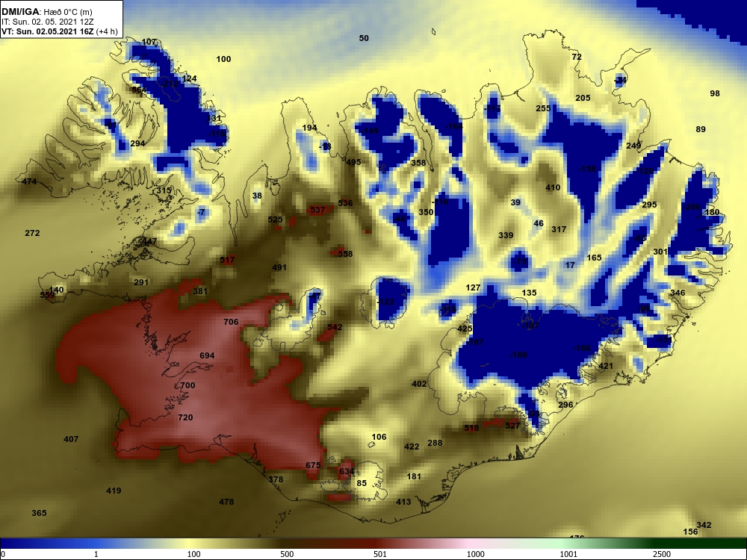Select the 89 value east of the land
The width and height of the screenshot is (747, 560).
(x=701, y=129)
